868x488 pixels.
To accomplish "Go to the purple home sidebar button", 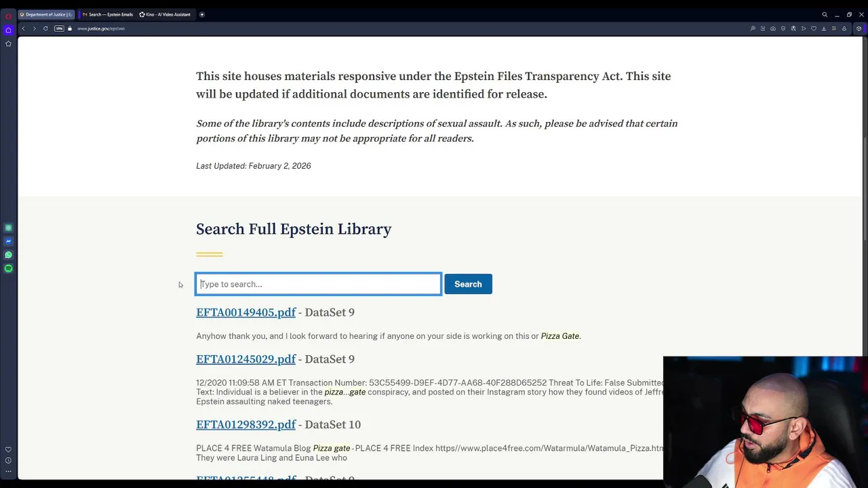I will coord(8,30).
